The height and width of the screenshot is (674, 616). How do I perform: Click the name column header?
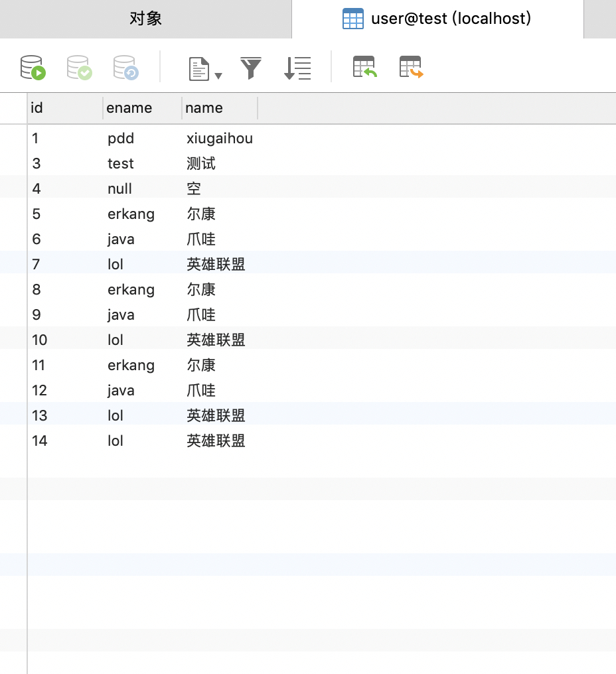coord(220,108)
